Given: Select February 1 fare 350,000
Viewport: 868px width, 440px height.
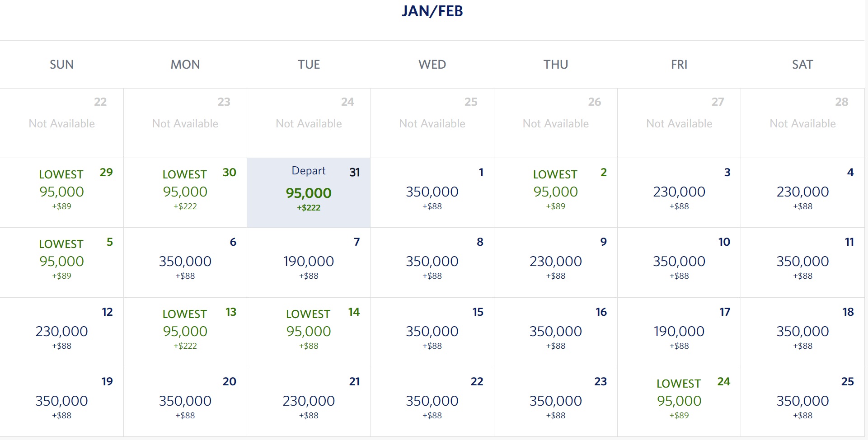Looking at the screenshot, I should 432,192.
